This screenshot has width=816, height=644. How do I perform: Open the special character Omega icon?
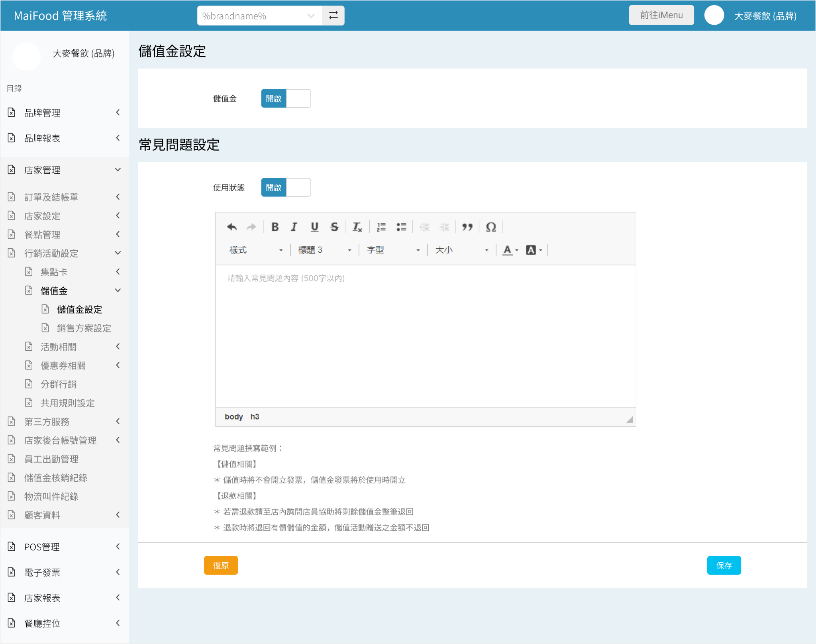[491, 227]
